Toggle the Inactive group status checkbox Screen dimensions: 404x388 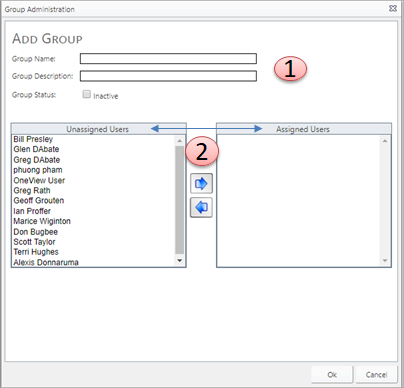[x=87, y=94]
